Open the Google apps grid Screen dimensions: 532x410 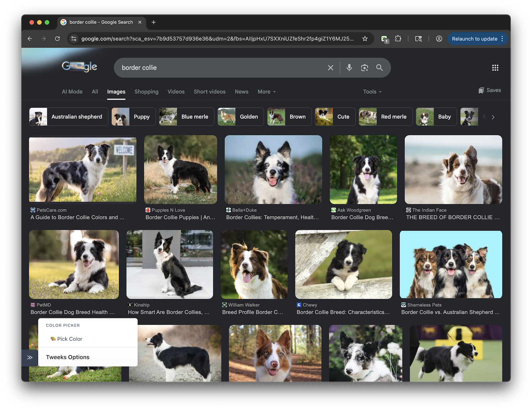click(495, 67)
